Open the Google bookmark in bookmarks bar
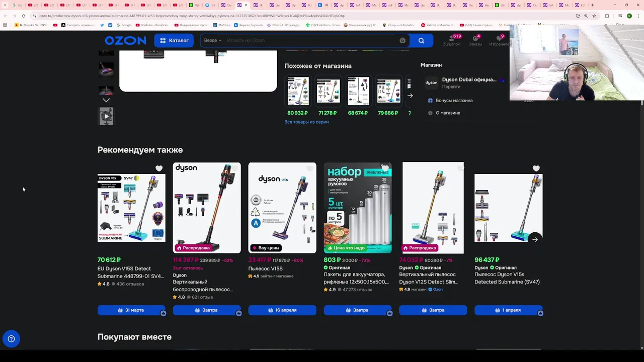Screen dimensions: 644x362 [x=124, y=25]
